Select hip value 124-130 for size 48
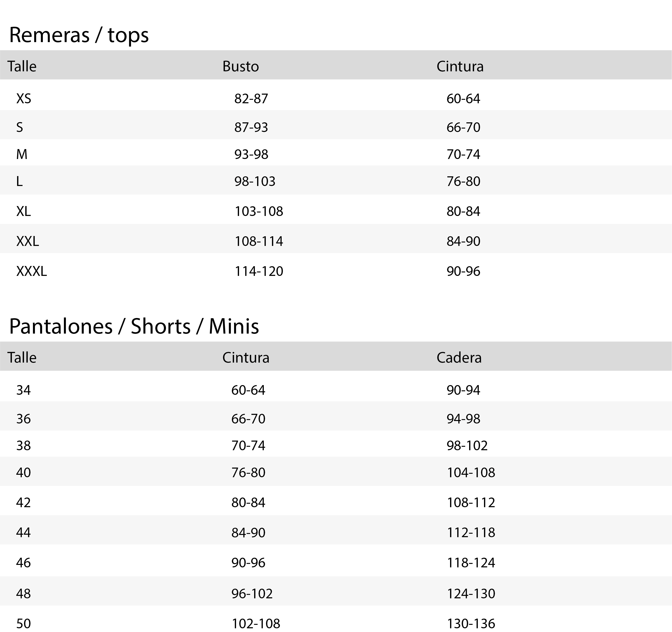This screenshot has height=632, width=672. [471, 593]
